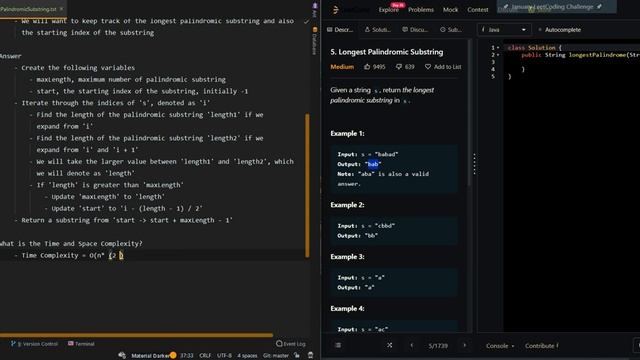Open the Event Log
640x360 pixels.
pos(291,344)
